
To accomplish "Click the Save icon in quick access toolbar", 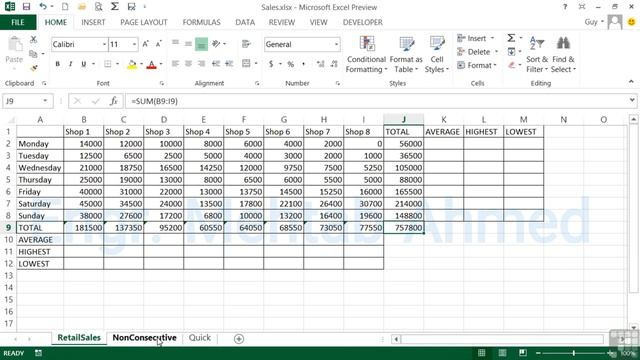I will 27,7.
